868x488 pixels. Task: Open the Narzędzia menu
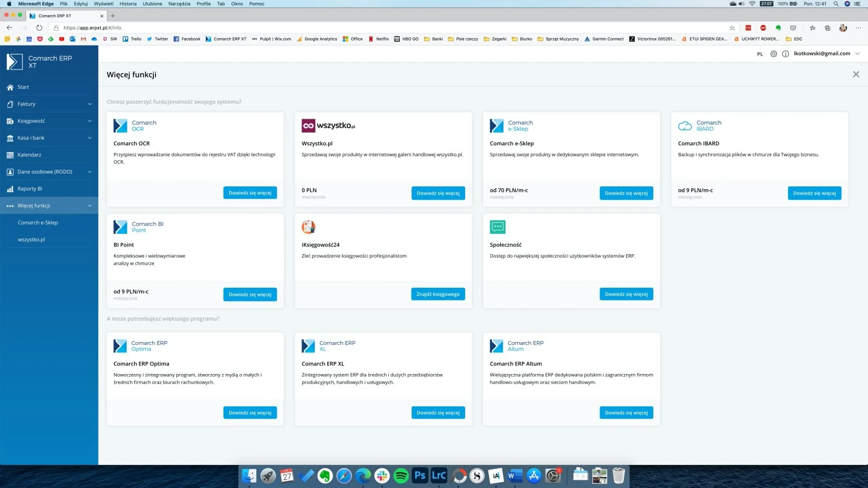(179, 3)
